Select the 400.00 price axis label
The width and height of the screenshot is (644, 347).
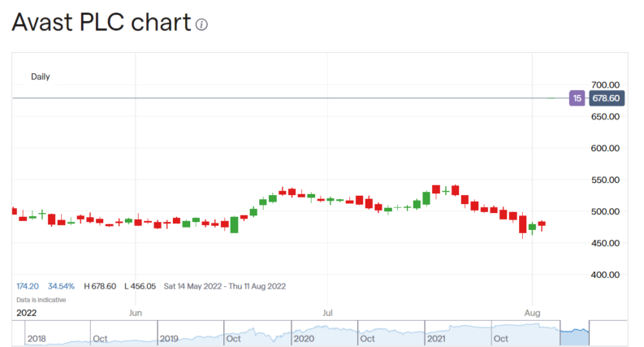pos(605,275)
